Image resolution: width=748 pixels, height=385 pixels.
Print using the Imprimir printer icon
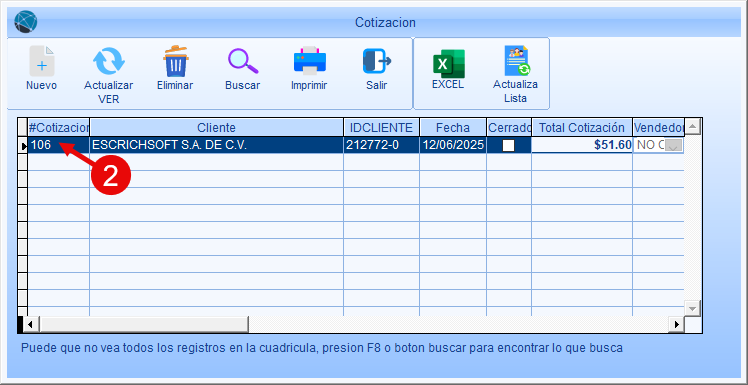click(x=310, y=61)
